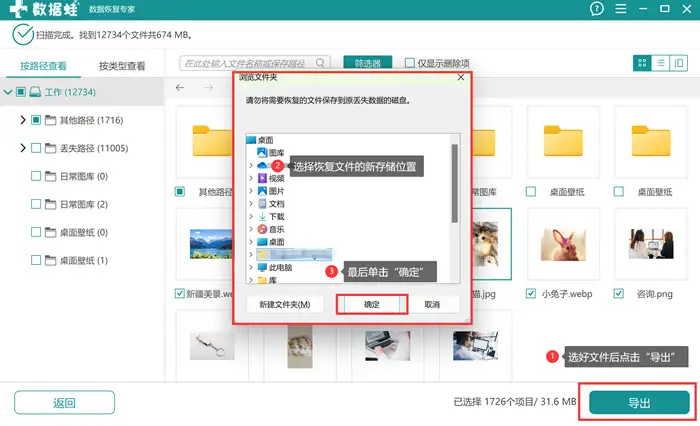Select the 小兔子.webp rabbit thumbnail

(563, 244)
